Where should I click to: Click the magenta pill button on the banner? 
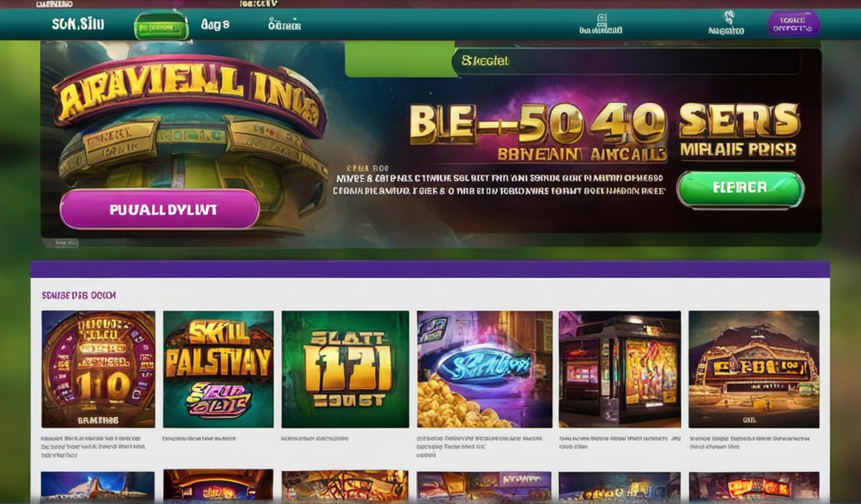tap(159, 209)
